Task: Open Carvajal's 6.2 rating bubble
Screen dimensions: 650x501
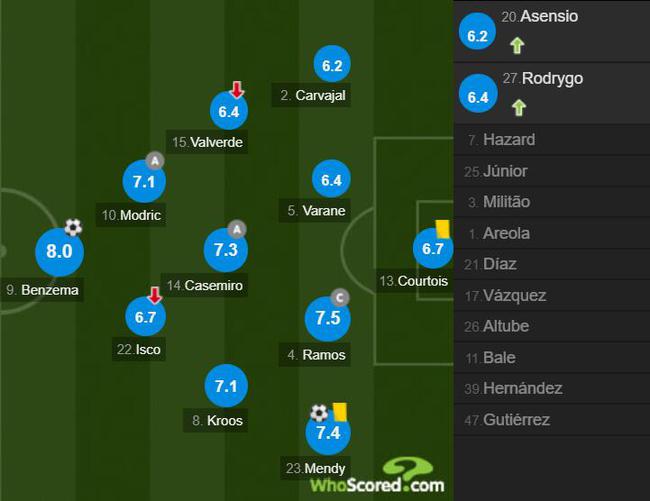Action: [x=332, y=65]
